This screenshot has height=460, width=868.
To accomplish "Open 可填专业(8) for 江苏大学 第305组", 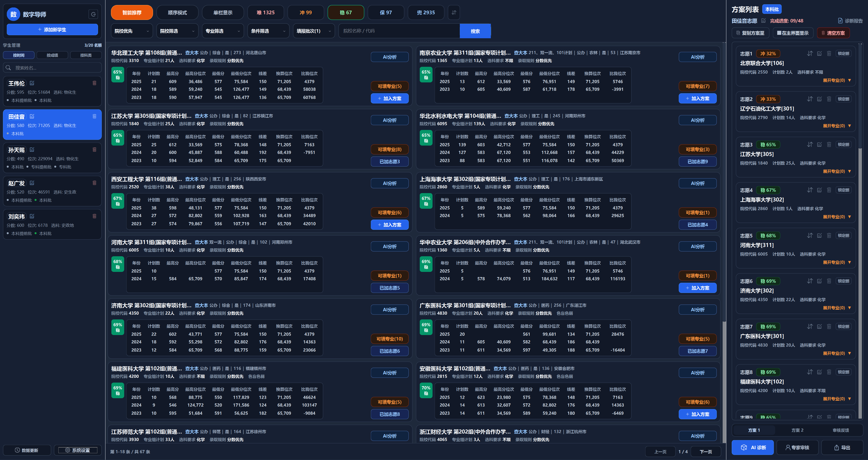I will pos(390,149).
